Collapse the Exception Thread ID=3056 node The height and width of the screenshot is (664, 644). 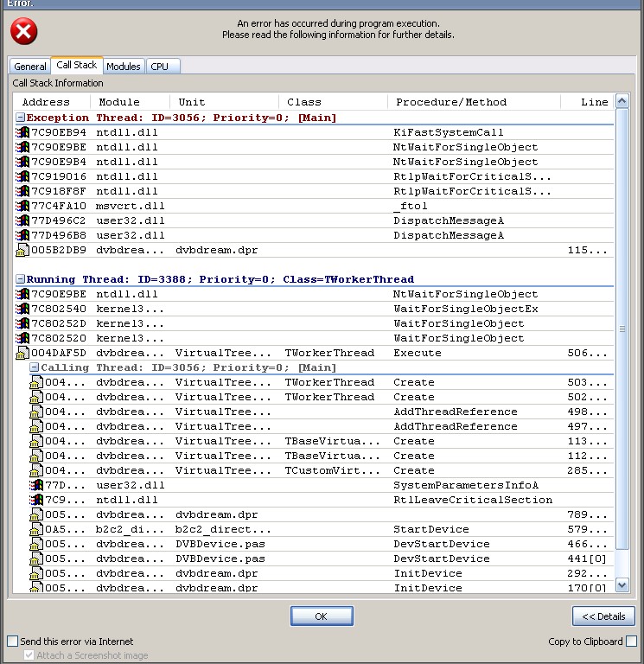(x=20, y=118)
